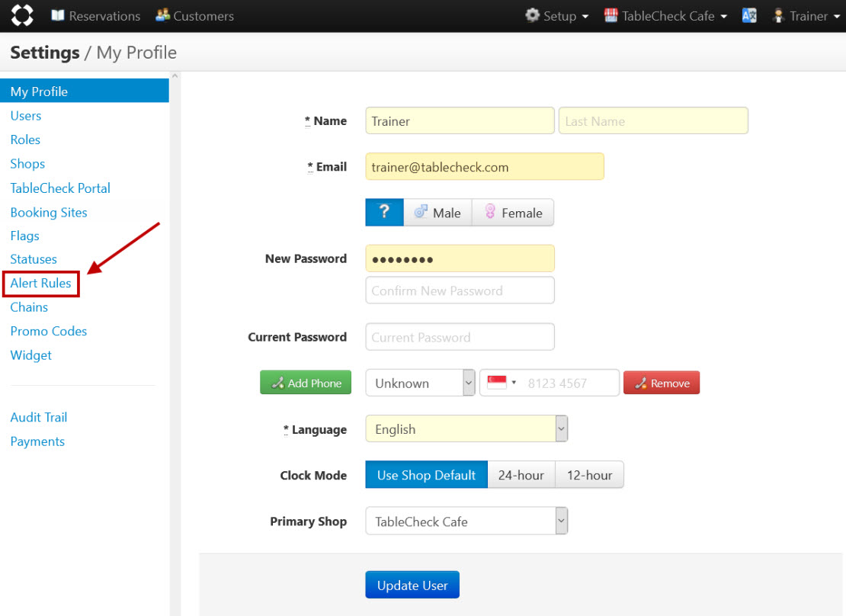
Task: Click the Trainer user avatar icon
Action: pyautogui.click(x=778, y=16)
